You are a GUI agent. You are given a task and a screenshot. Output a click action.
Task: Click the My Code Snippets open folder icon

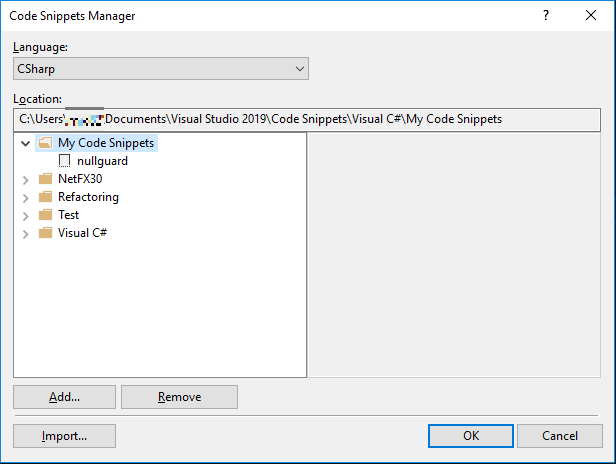[44, 143]
